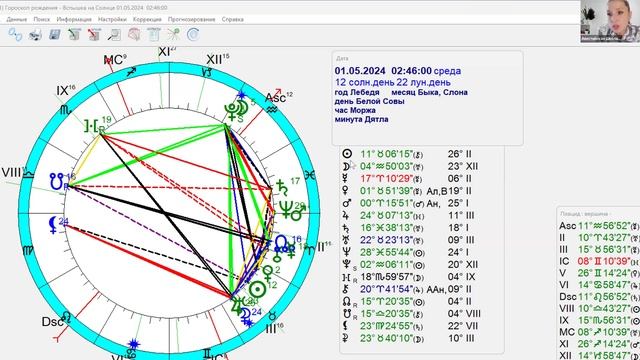Click the floppy disk save icon
The image size is (640, 360).
[x=55, y=35]
